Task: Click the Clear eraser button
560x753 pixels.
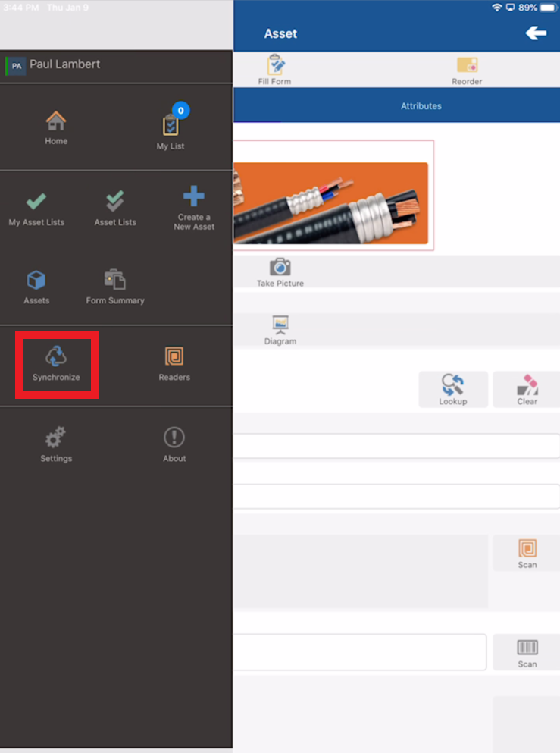Action: tap(527, 390)
